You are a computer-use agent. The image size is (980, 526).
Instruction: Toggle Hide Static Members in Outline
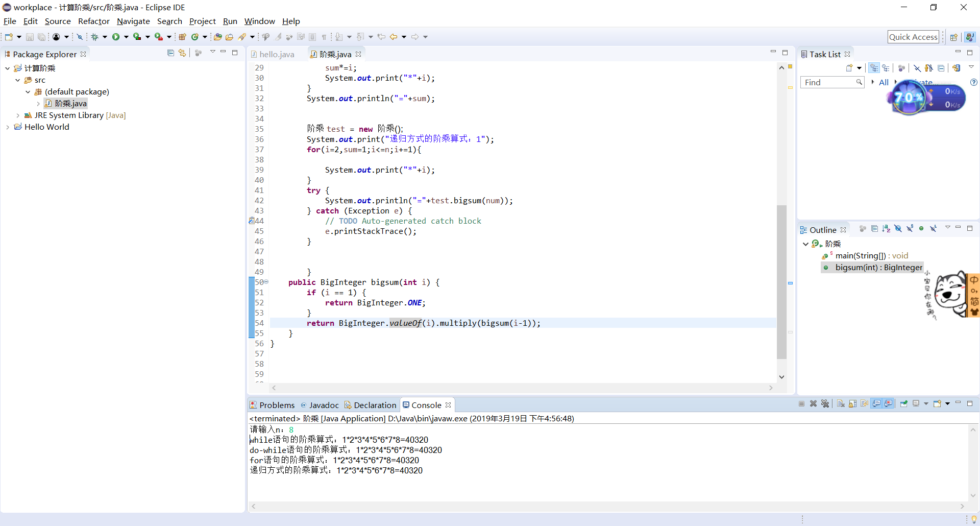tap(910, 229)
